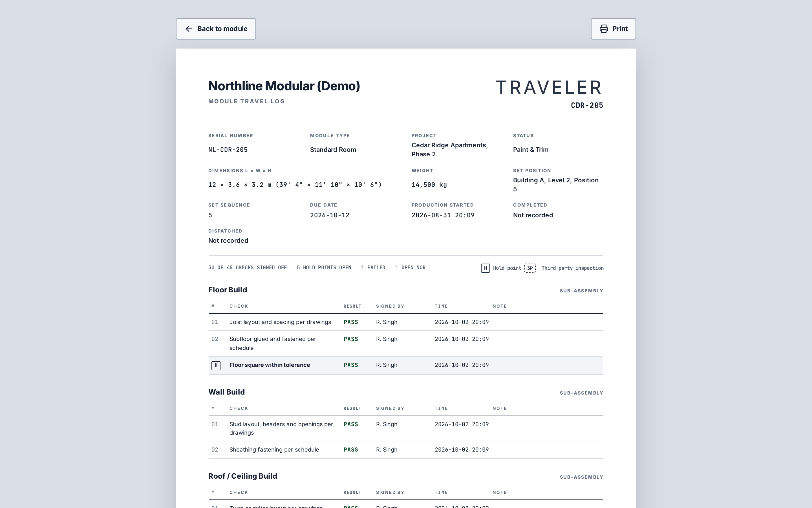Click the Print button
This screenshot has height=508, width=812.
pyautogui.click(x=613, y=29)
